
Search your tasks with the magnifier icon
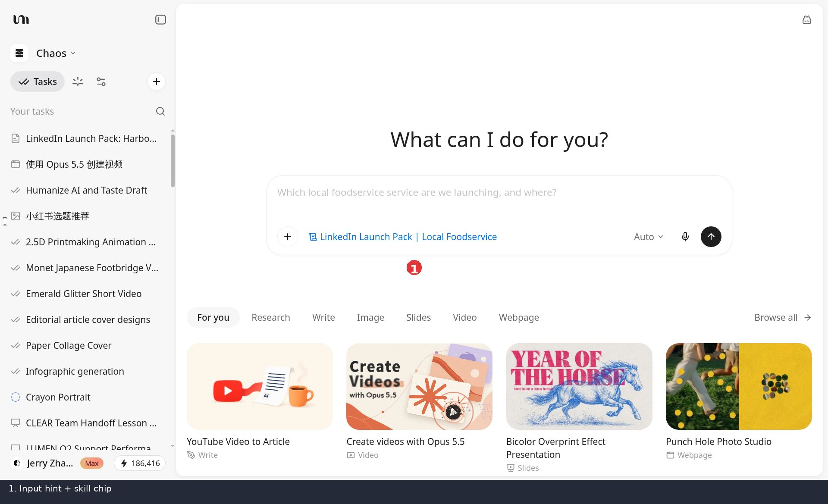(x=160, y=111)
